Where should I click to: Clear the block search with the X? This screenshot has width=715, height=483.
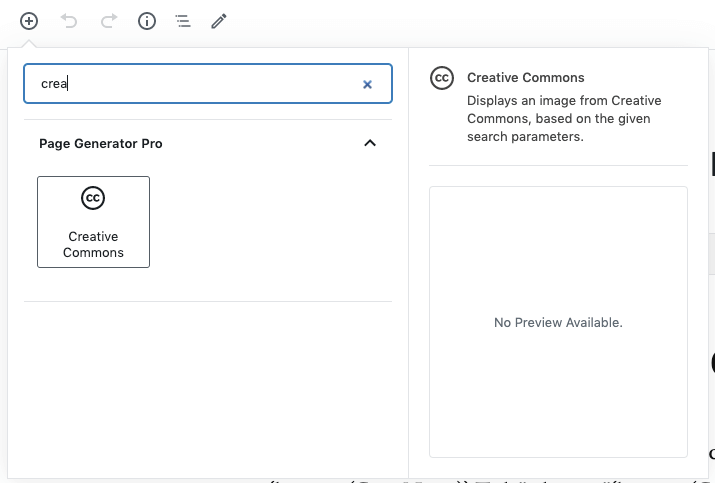click(x=367, y=84)
